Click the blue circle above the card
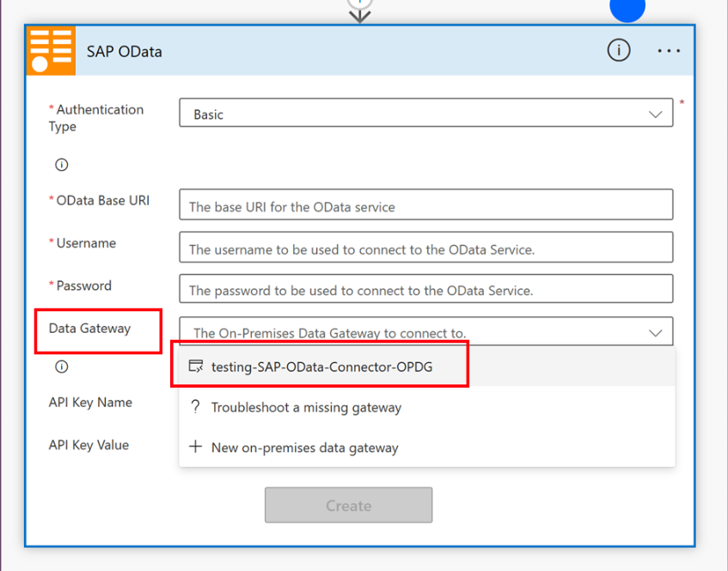 coord(627,9)
